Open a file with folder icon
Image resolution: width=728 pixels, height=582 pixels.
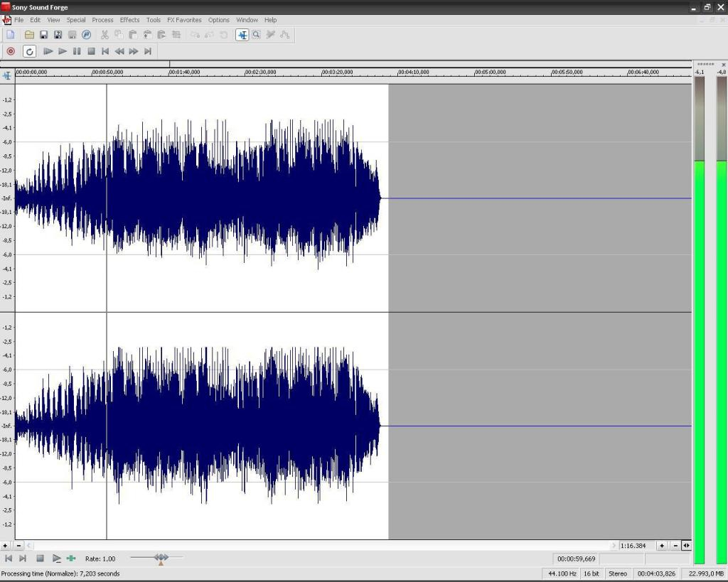[29, 35]
